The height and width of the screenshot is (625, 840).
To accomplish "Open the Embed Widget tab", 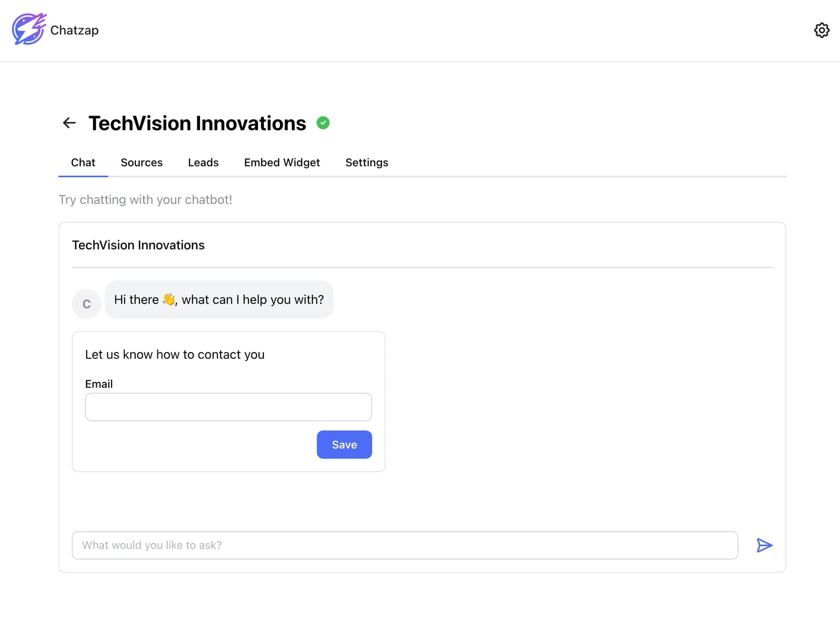I will pos(282,162).
